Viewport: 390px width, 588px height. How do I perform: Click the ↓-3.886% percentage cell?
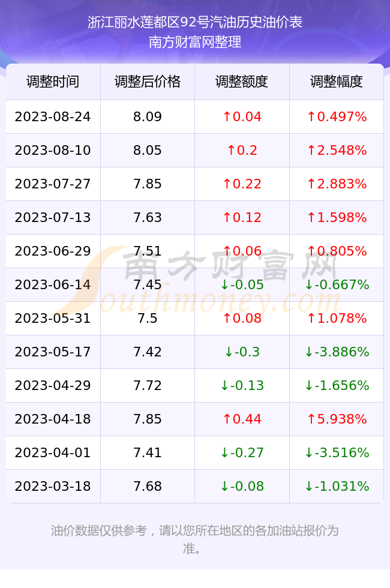(337, 352)
